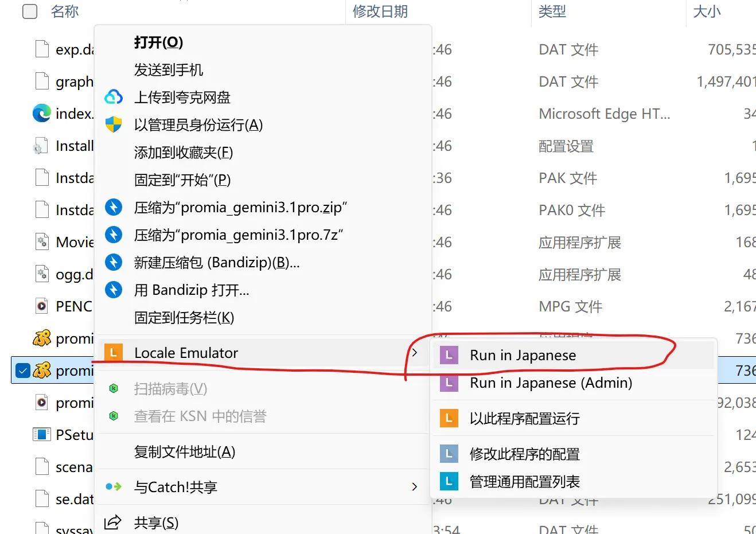Click the Bandizip icon next to 用 Bandizip 打开
This screenshot has height=534, width=756.
[114, 290]
